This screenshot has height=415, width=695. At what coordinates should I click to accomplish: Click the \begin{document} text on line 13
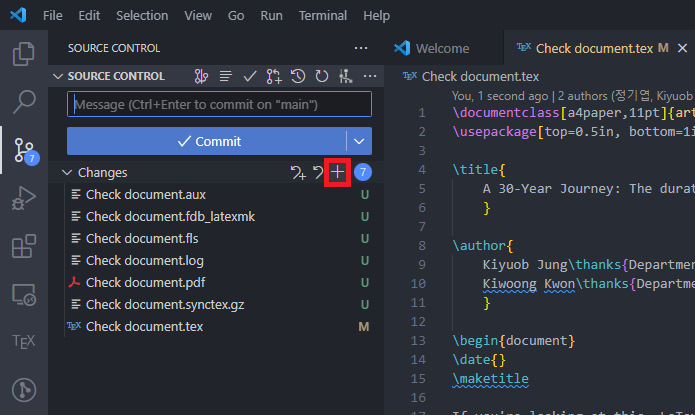tap(513, 341)
